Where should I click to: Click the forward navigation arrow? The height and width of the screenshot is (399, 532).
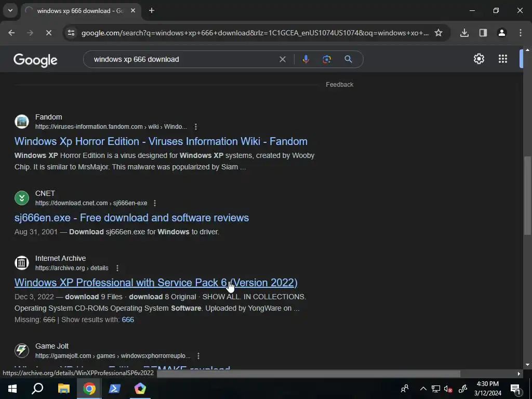click(x=30, y=33)
